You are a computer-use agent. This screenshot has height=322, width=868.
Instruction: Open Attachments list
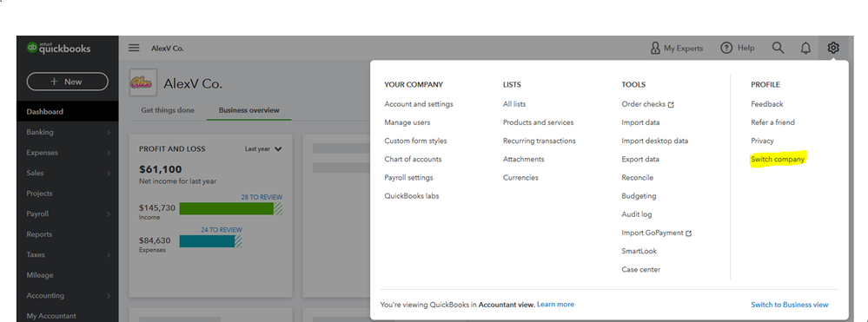pos(523,159)
